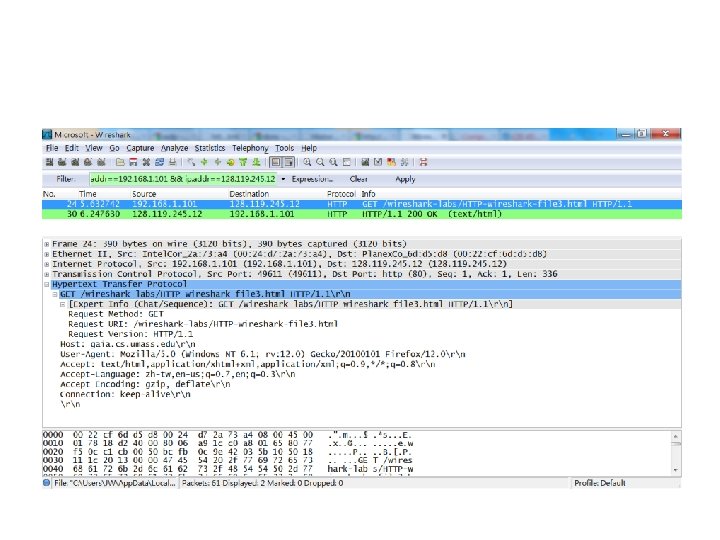Show capture options toolbar icon

(62, 162)
